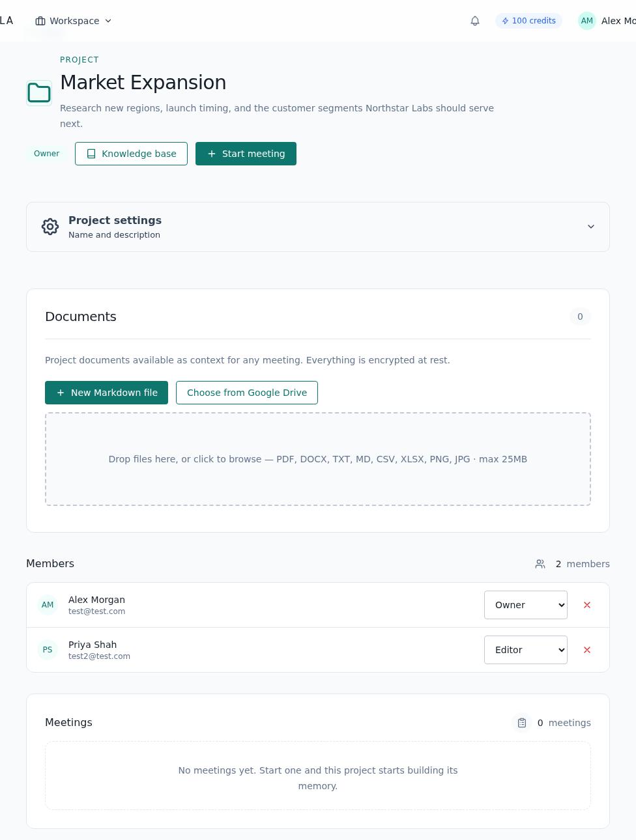
Task: Change Priya Shah's role dropdown
Action: tap(526, 650)
